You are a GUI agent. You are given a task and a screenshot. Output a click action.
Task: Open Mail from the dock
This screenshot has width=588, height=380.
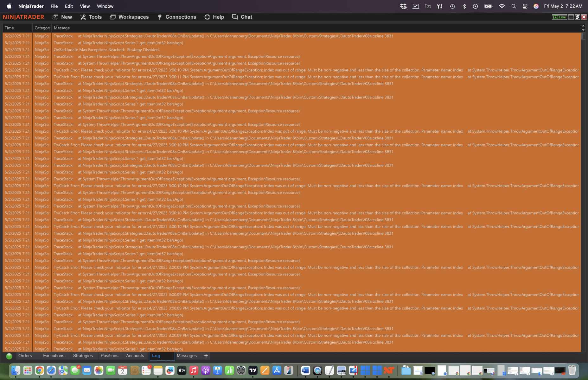87,370
